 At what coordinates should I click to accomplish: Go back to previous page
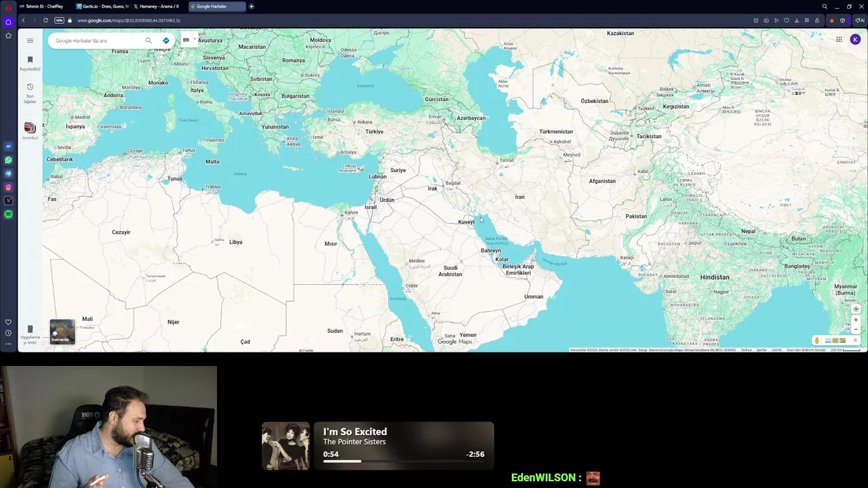23,20
